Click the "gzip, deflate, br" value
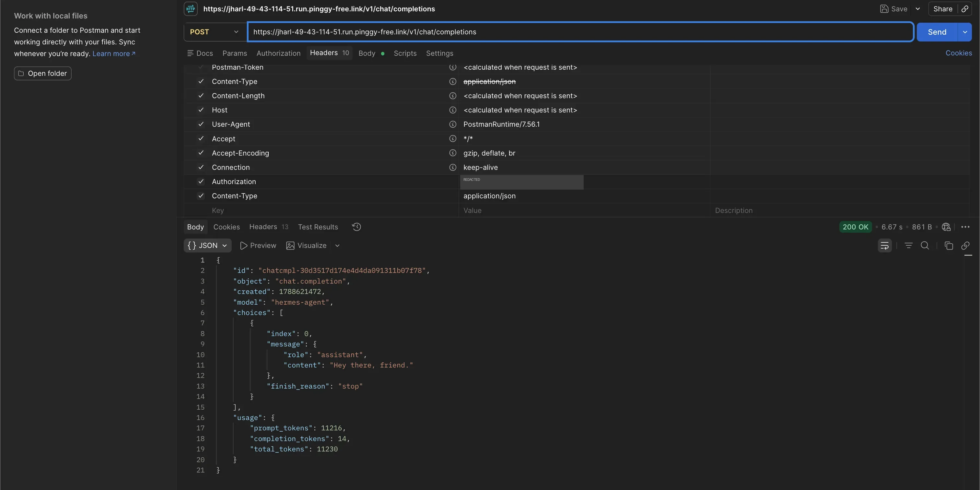 (489, 153)
